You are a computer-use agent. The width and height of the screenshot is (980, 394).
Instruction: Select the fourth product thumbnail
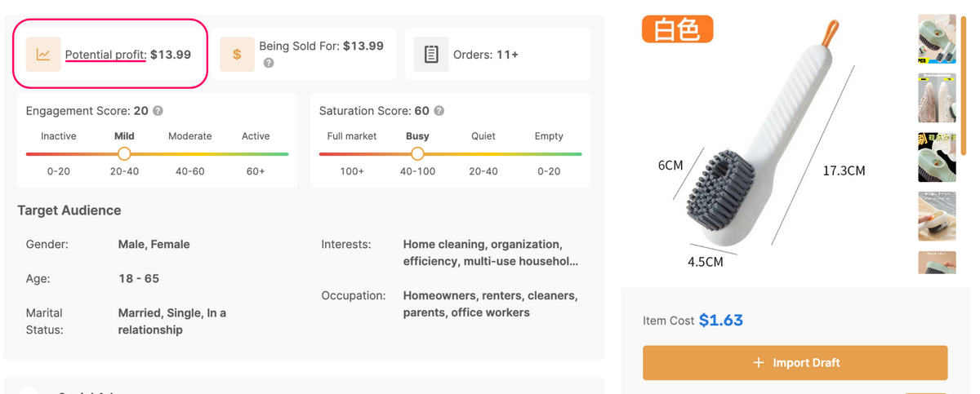coord(937,216)
